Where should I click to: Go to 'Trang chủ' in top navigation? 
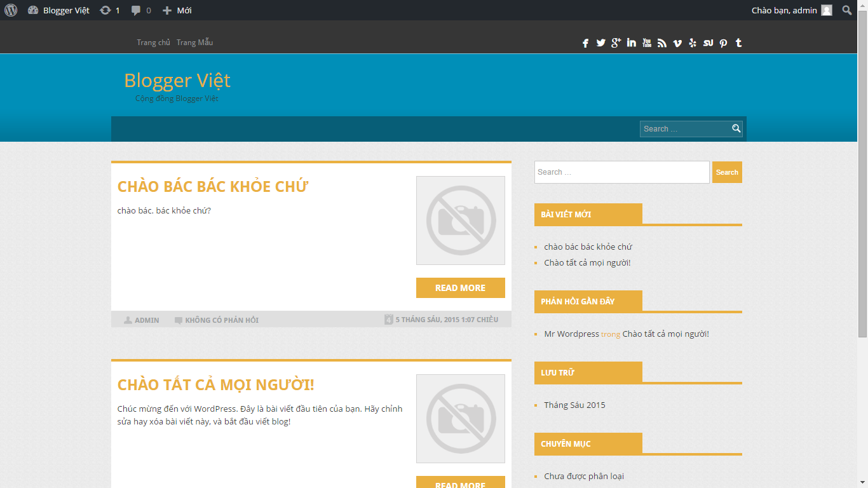154,43
